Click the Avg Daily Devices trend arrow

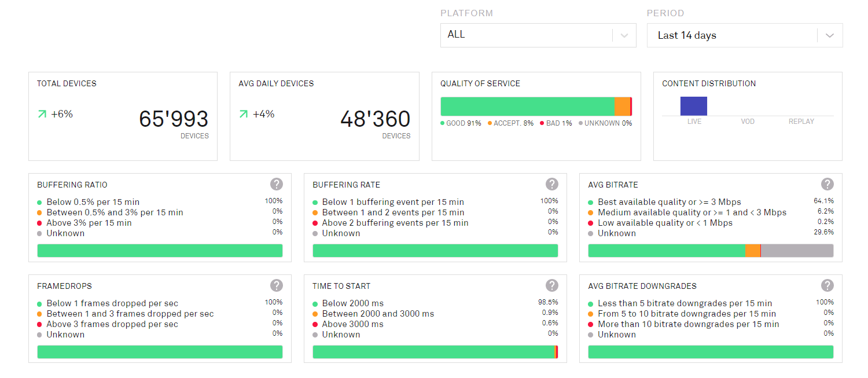point(243,114)
